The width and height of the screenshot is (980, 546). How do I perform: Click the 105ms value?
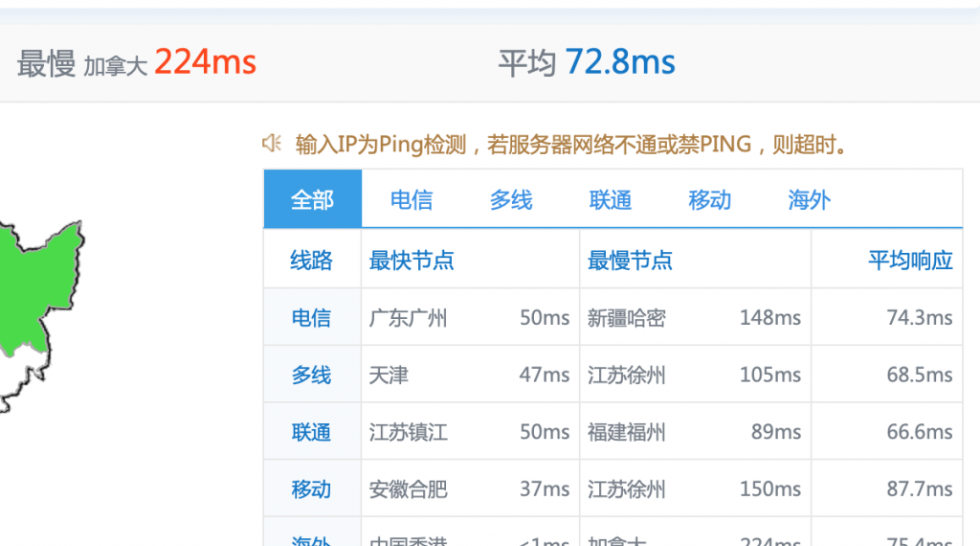[770, 375]
